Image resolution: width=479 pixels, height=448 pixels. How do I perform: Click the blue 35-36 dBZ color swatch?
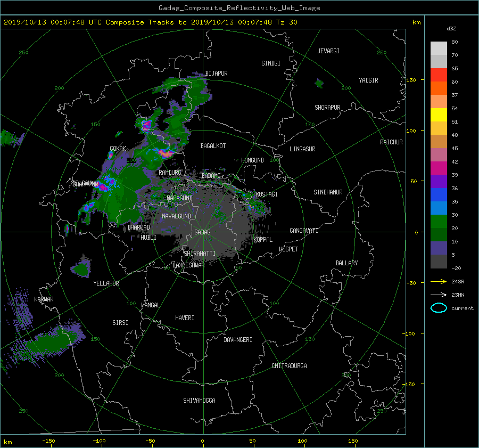coord(439,195)
